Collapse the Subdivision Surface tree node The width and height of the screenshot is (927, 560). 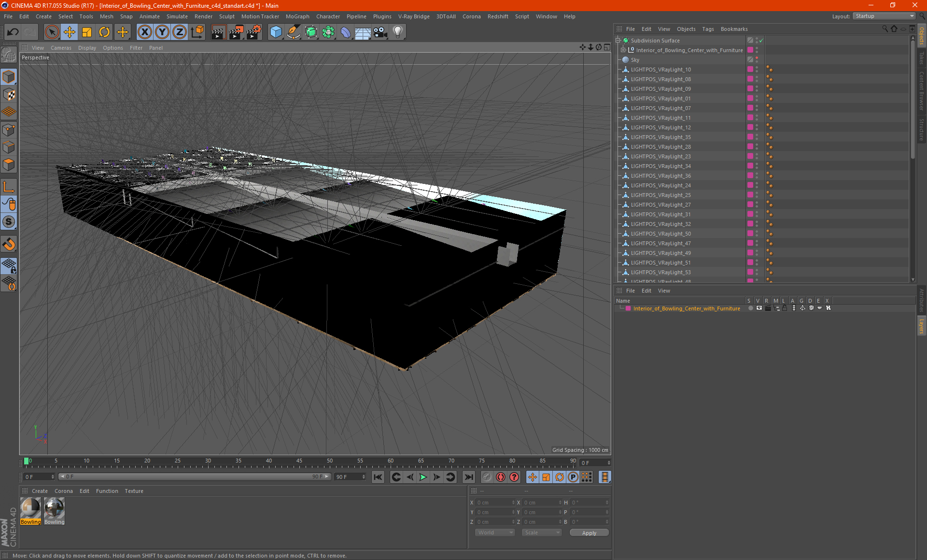point(618,41)
